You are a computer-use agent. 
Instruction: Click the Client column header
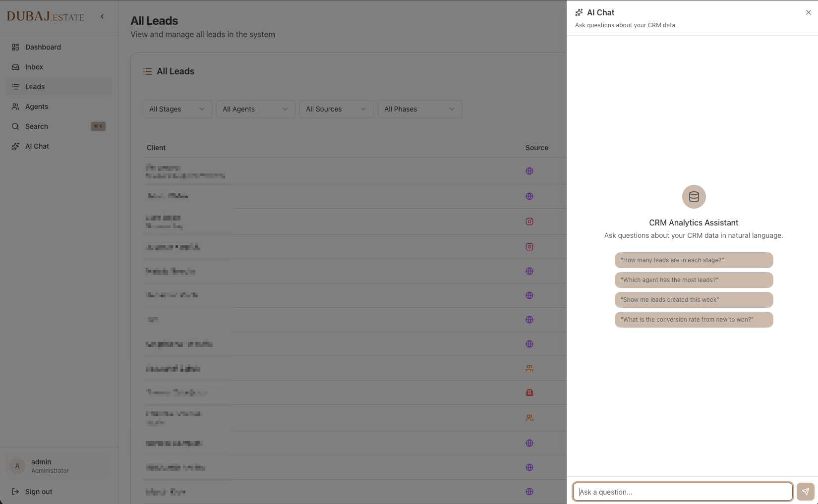pos(156,148)
